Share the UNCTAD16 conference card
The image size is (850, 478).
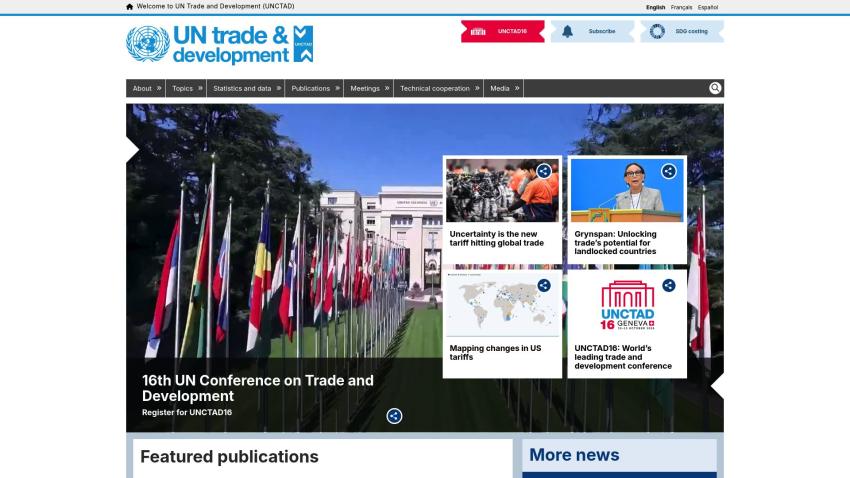668,286
